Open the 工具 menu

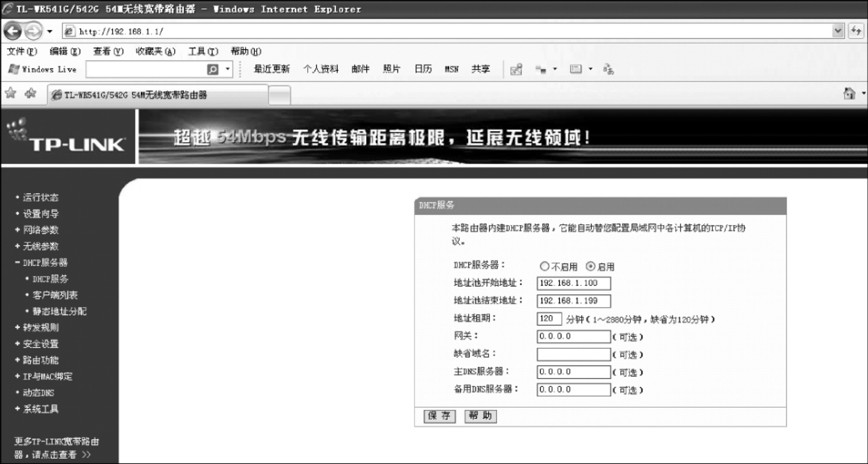[203, 51]
